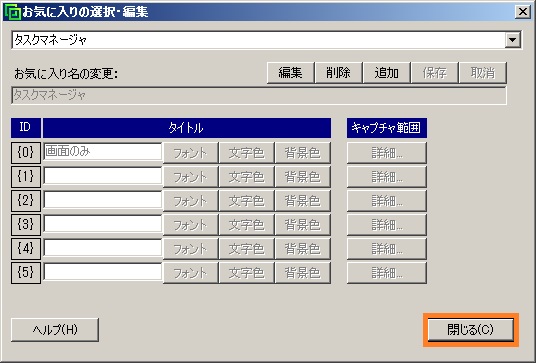Screen dimensions: 536x363
Task: Click フォント button in row {1}
Action: 190,177
